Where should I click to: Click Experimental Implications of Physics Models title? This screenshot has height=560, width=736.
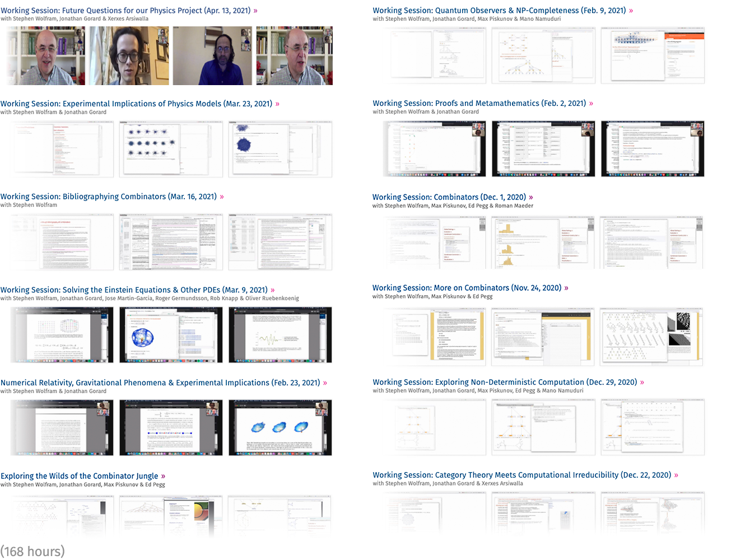click(x=136, y=104)
